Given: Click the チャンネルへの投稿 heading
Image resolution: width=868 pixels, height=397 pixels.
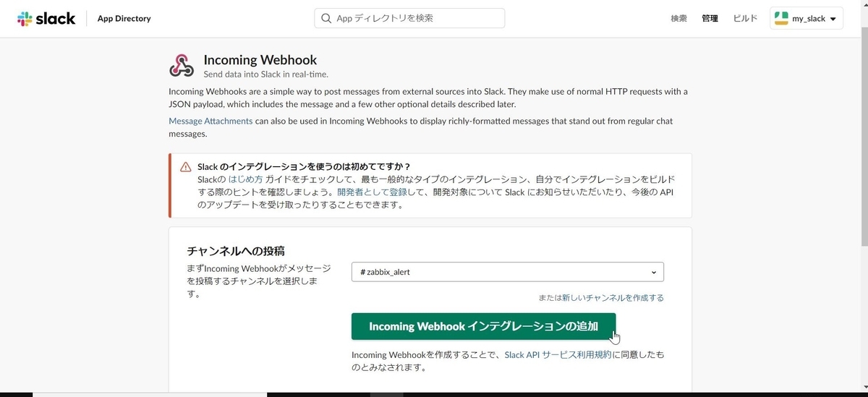Looking at the screenshot, I should click(x=236, y=251).
